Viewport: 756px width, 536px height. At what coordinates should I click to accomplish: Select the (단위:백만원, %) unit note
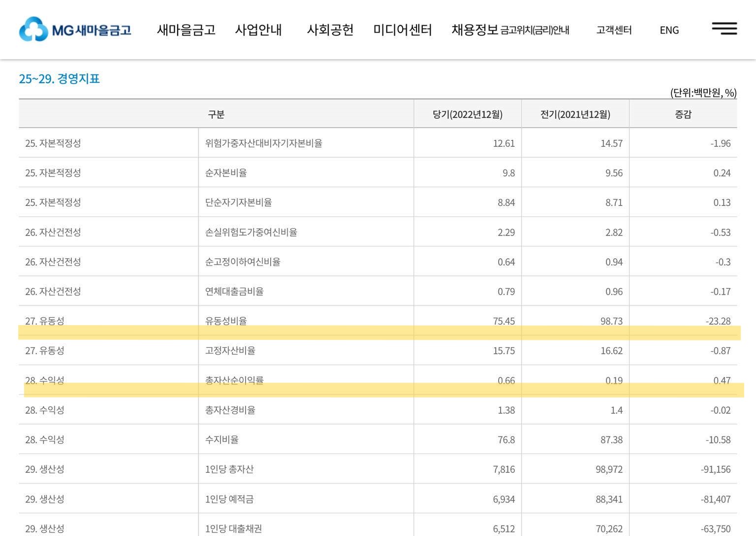tap(703, 93)
